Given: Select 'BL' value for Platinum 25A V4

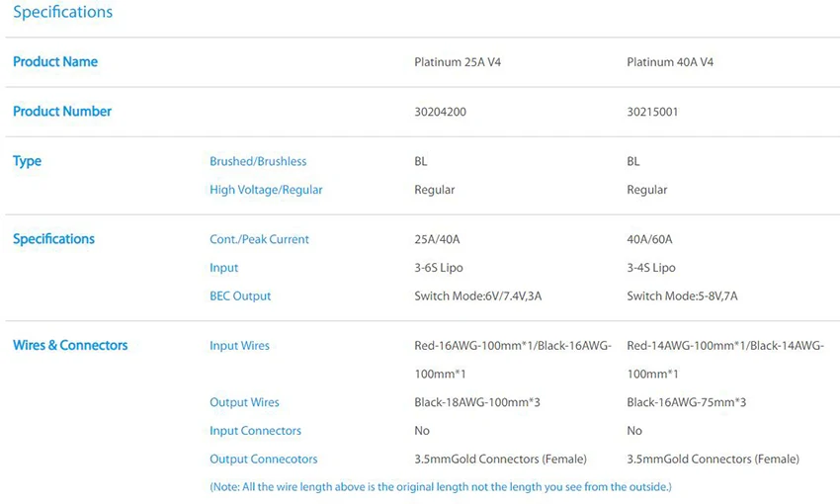Looking at the screenshot, I should tap(421, 161).
